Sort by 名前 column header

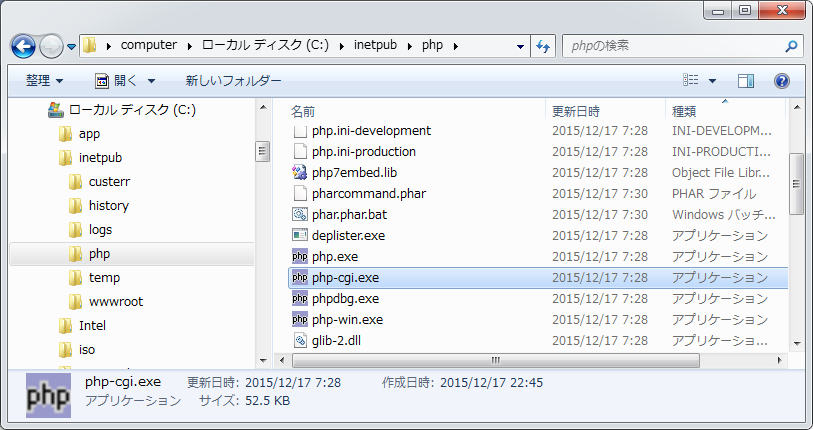(303, 110)
